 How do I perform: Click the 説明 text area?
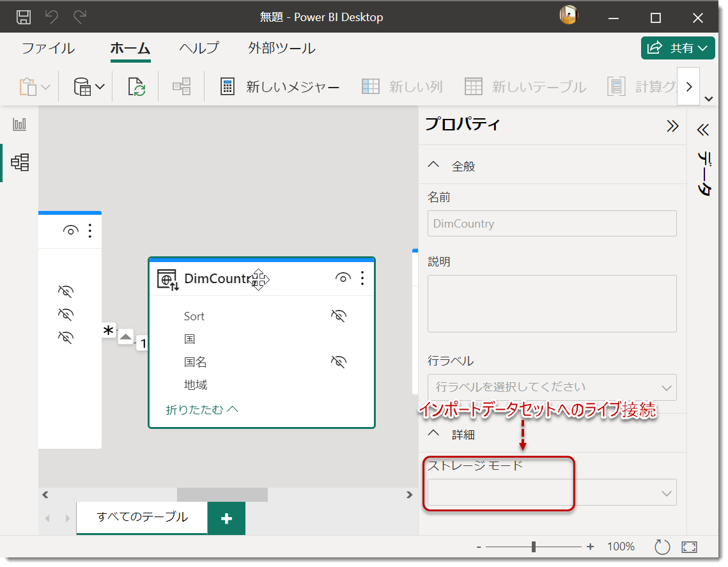(552, 304)
